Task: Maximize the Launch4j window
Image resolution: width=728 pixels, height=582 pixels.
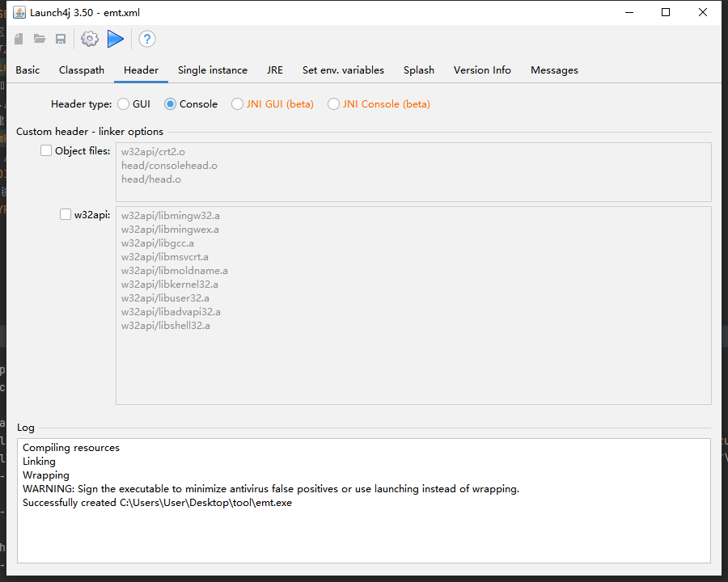Action: coord(666,12)
